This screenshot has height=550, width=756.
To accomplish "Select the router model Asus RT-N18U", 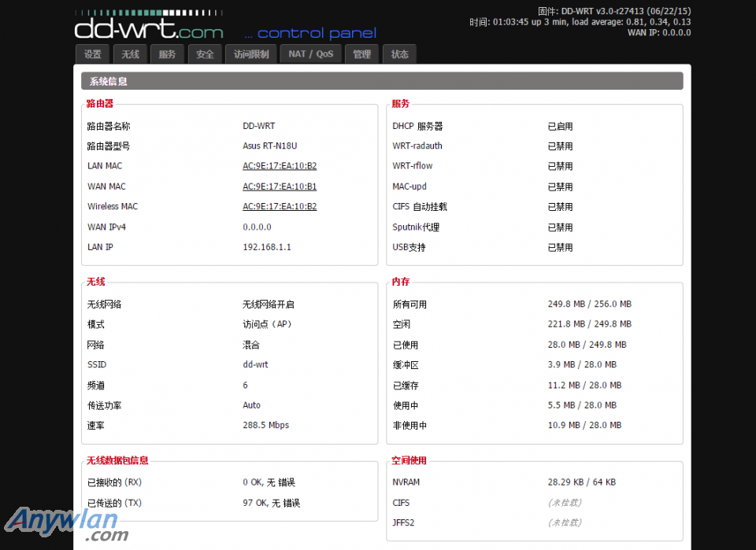I will pyautogui.click(x=270, y=146).
